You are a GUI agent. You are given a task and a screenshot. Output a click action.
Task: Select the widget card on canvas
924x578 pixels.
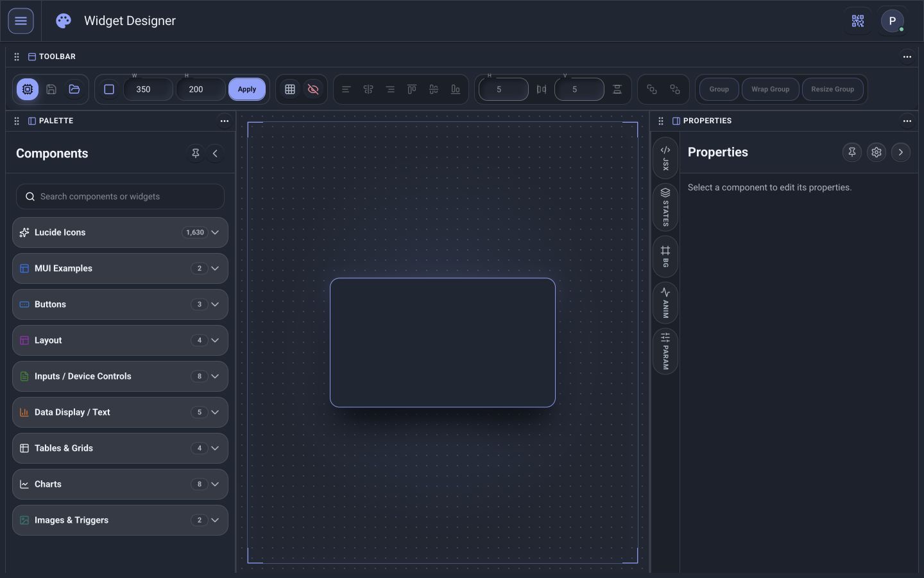[443, 342]
